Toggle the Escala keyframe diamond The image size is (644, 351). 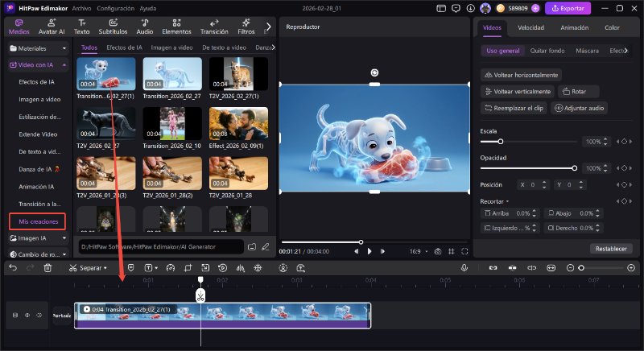coord(625,142)
